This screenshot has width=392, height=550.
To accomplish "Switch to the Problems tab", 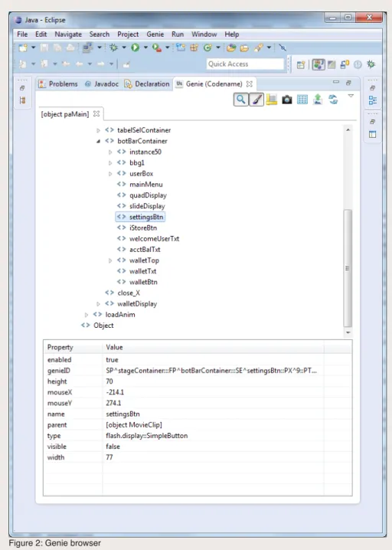I will click(58, 83).
